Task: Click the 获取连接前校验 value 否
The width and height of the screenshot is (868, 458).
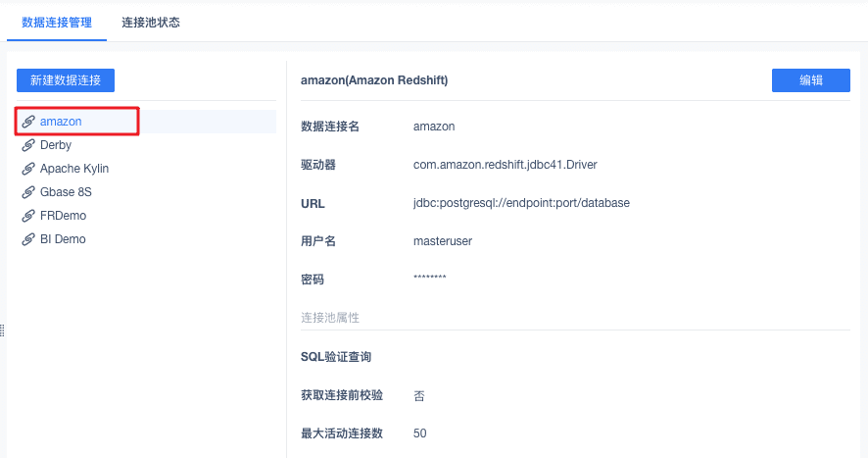Action: click(419, 396)
